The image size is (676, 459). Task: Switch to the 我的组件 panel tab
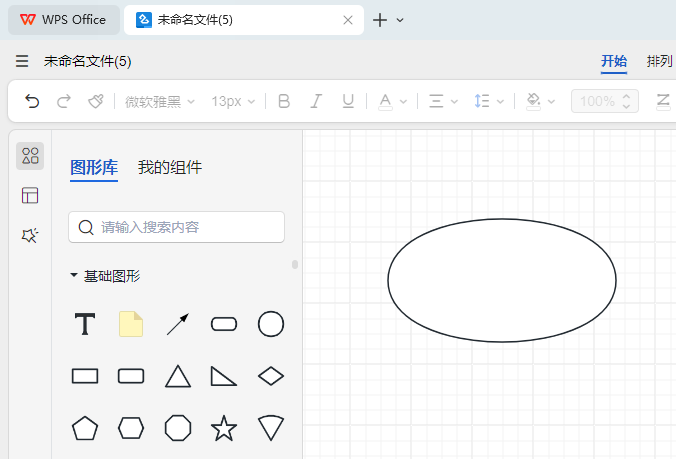point(169,167)
